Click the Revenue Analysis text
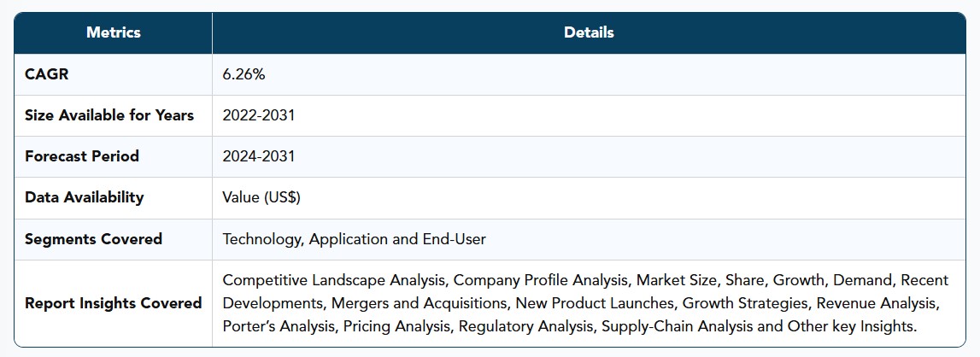This screenshot has width=980, height=357. tap(877, 303)
